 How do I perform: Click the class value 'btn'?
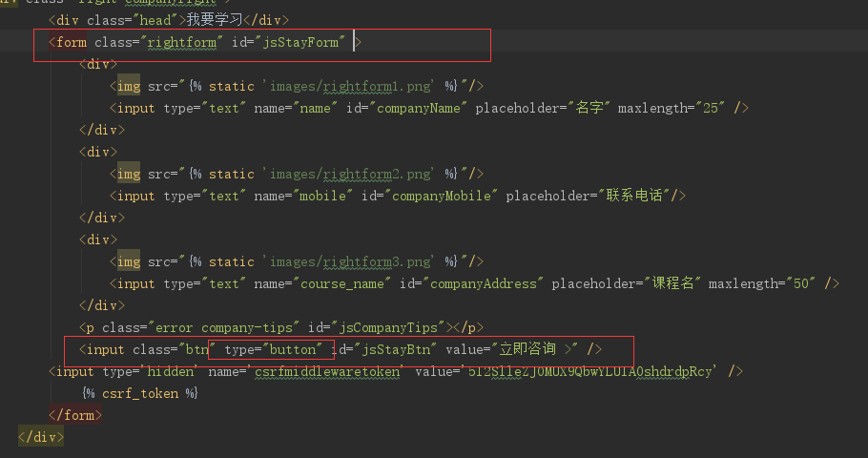196,349
